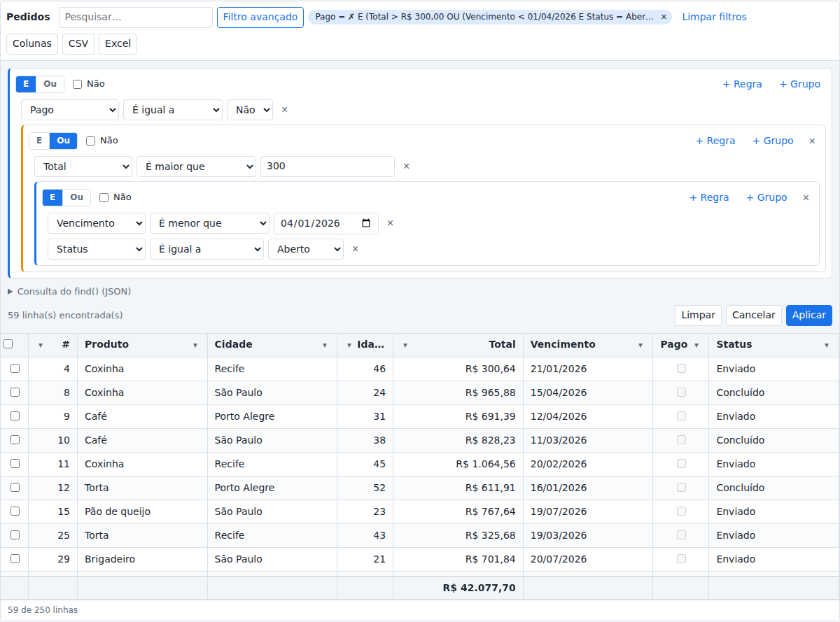This screenshot has width=840, height=622.
Task: Toggle Não checkbox on the innermost group
Action: [x=104, y=197]
